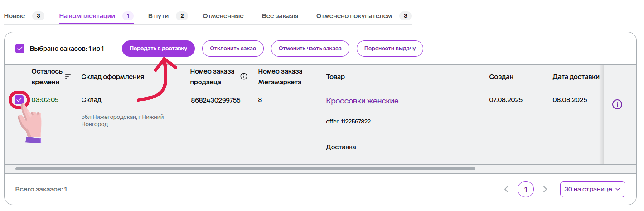Viewport: 644px width, 211px height.
Task: Click delivery date 08.08.2025
Action: (569, 100)
